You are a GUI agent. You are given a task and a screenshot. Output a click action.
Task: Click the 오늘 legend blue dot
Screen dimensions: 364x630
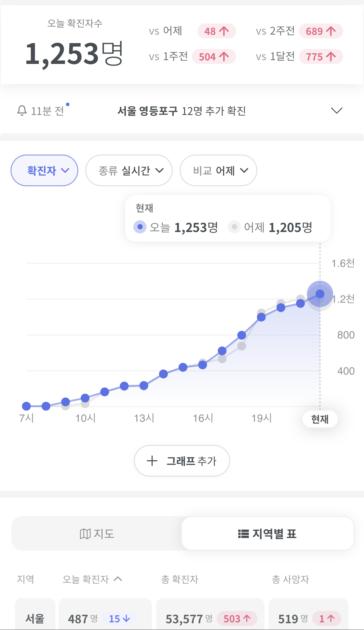(140, 227)
